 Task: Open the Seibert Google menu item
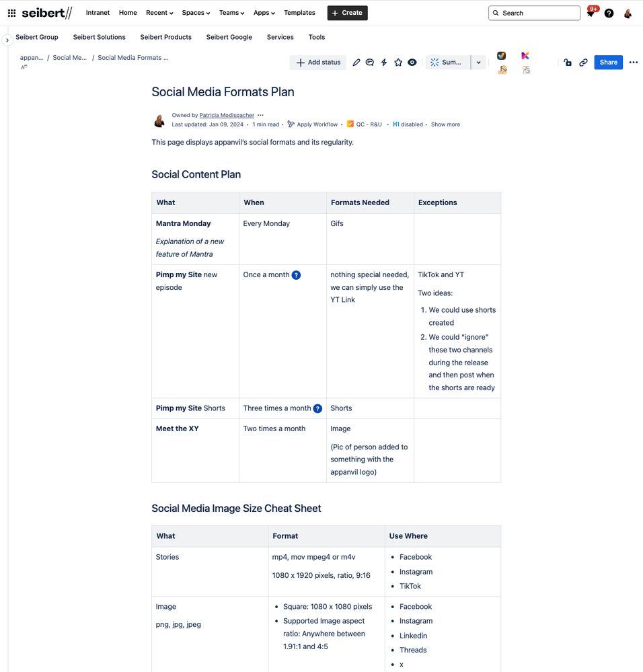(x=229, y=37)
